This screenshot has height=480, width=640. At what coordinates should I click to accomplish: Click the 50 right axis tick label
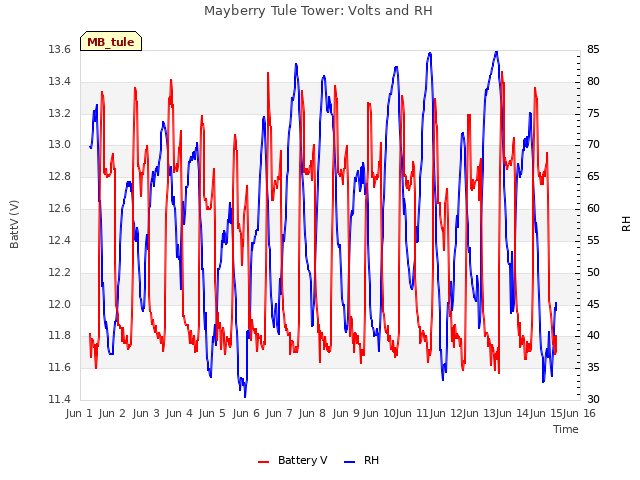tap(593, 272)
